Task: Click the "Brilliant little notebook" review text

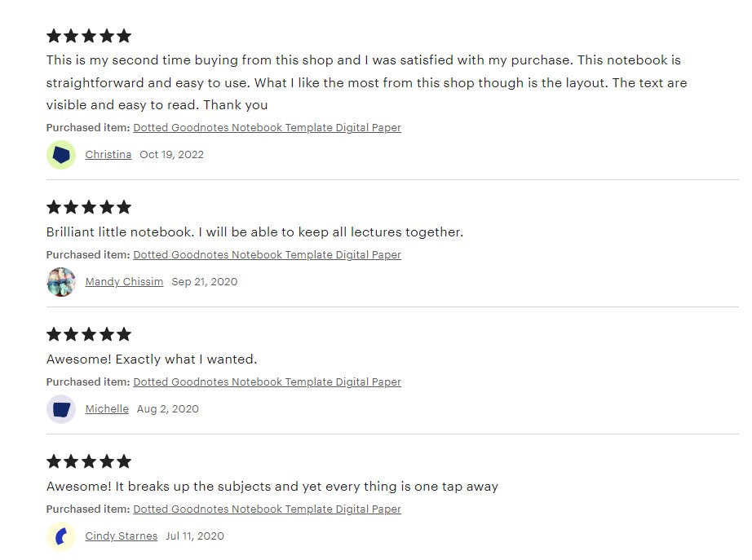Action: click(x=254, y=232)
